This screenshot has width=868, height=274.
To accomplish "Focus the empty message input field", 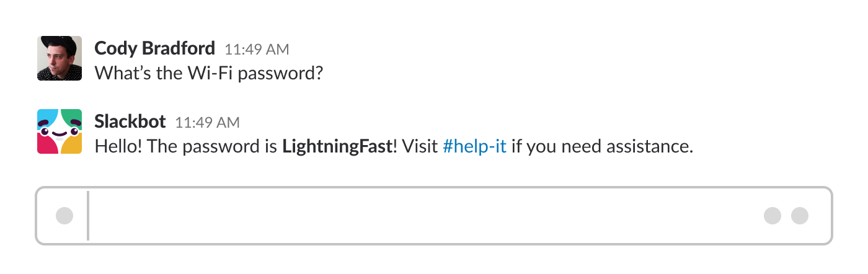I will (422, 216).
